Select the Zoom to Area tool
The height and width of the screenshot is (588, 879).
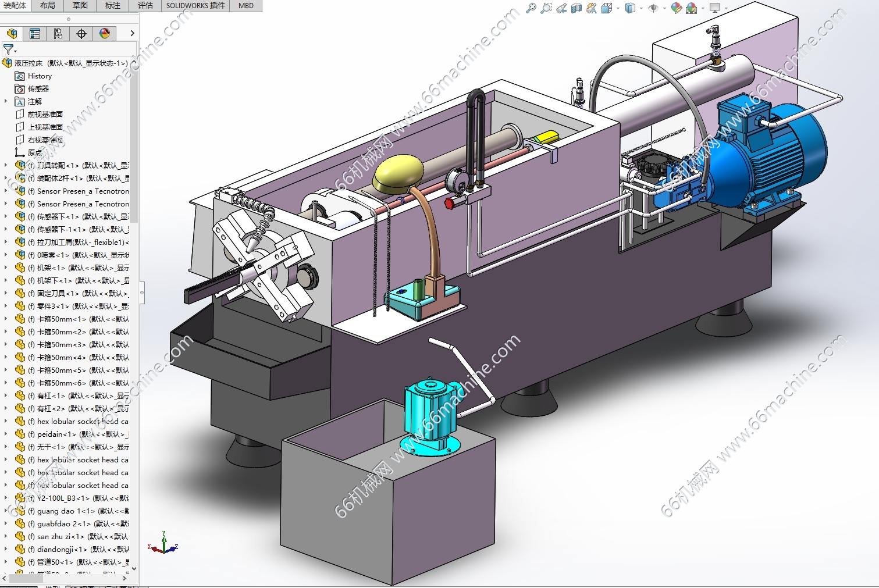pos(546,8)
